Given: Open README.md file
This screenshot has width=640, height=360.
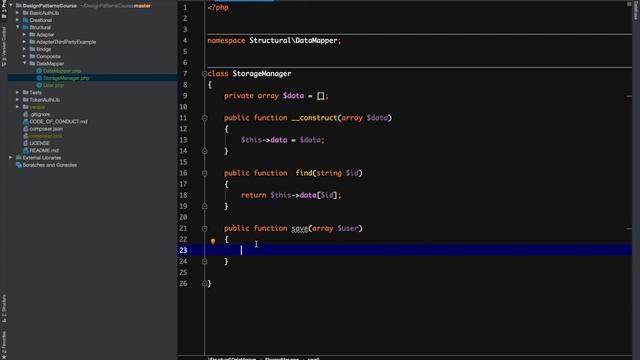Looking at the screenshot, I should [44, 151].
